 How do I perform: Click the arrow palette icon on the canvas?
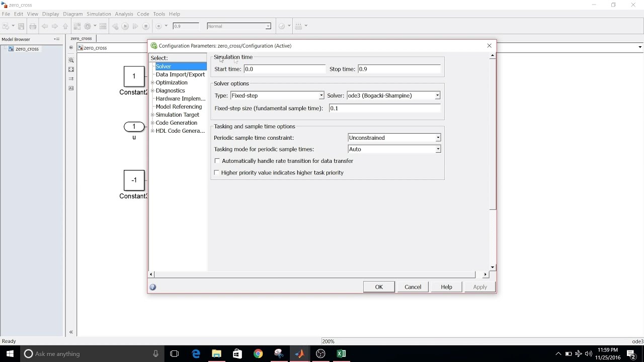point(71,79)
